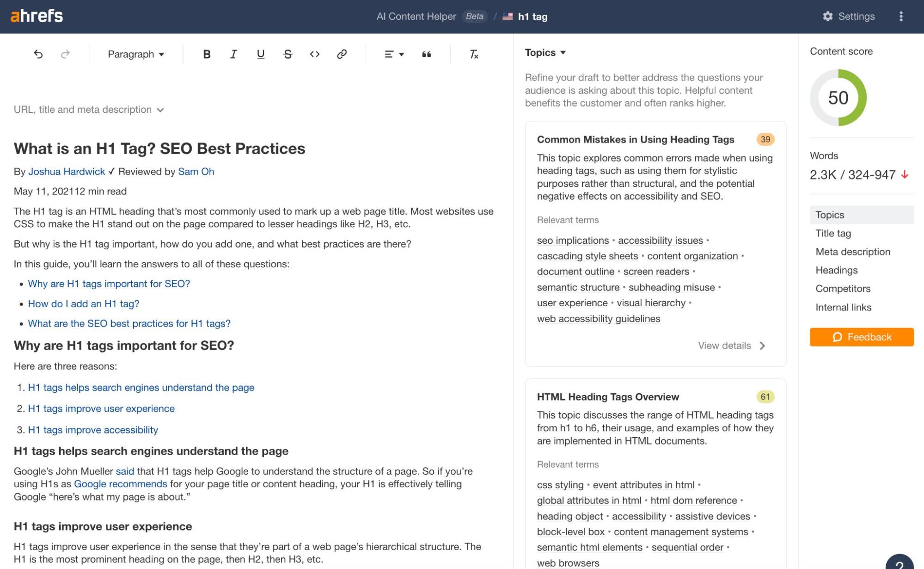The width and height of the screenshot is (924, 569).
Task: Switch to the Title tag tab
Action: 833,233
